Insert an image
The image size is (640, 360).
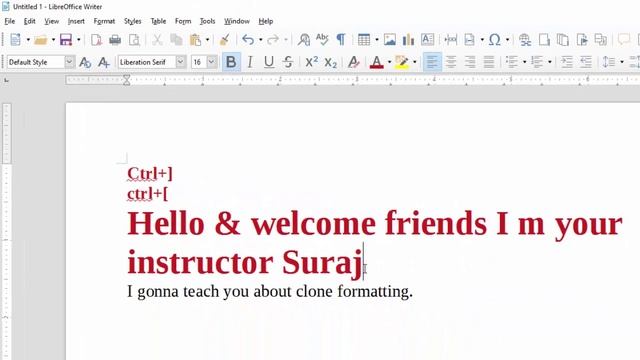pos(389,40)
